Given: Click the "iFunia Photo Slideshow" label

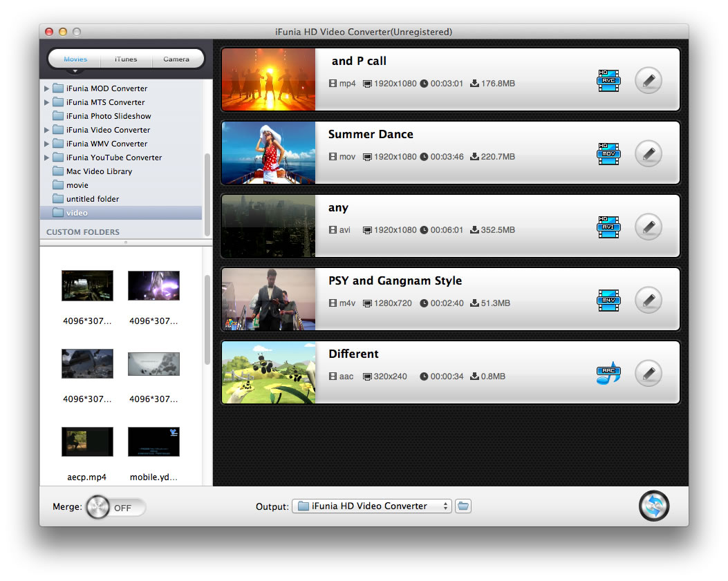Looking at the screenshot, I should pos(109,116).
